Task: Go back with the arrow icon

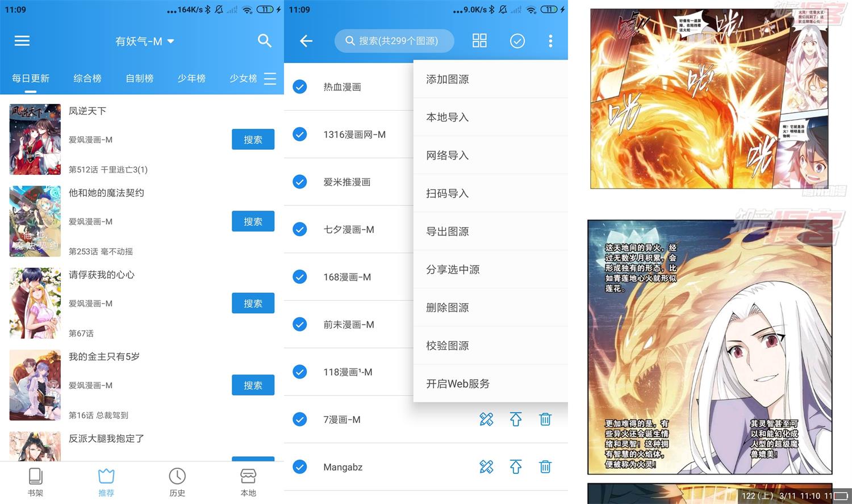Action: tap(306, 41)
